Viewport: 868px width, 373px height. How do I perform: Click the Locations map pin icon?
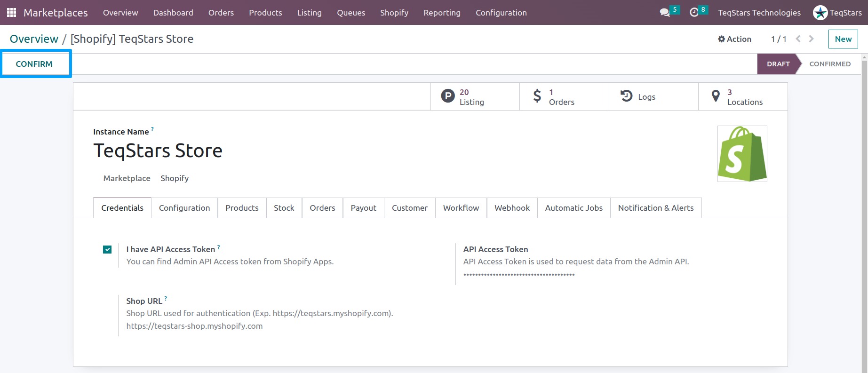[716, 96]
